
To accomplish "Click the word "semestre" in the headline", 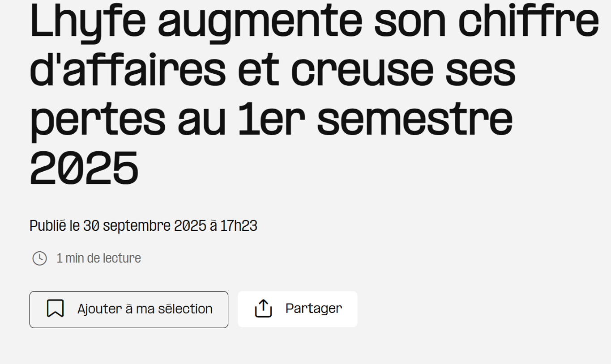I will coord(414,121).
